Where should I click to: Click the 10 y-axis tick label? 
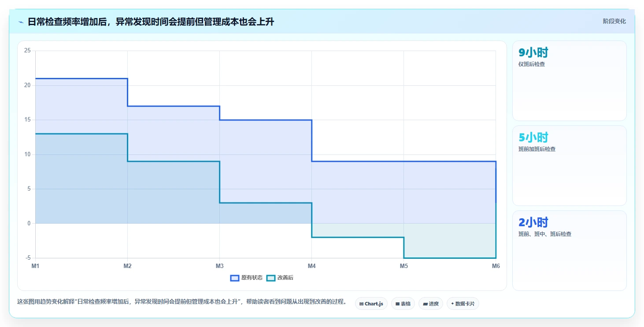tap(27, 154)
